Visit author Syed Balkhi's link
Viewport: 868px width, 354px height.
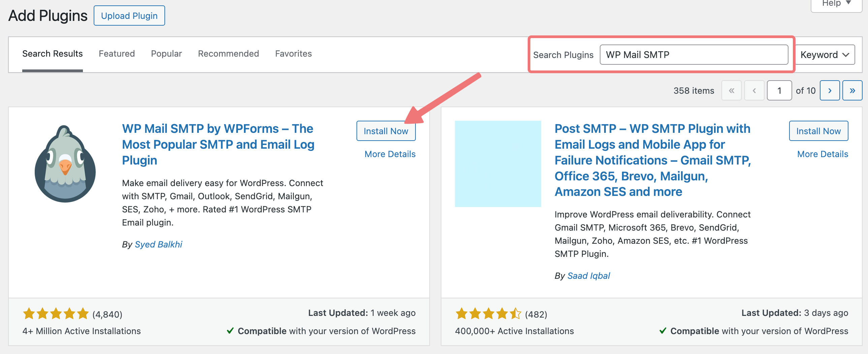tap(158, 244)
